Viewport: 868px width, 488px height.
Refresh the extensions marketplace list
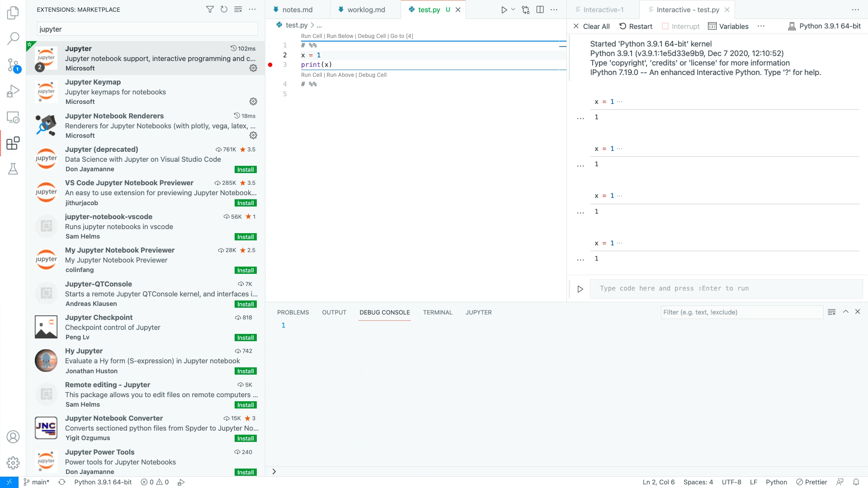pos(224,9)
